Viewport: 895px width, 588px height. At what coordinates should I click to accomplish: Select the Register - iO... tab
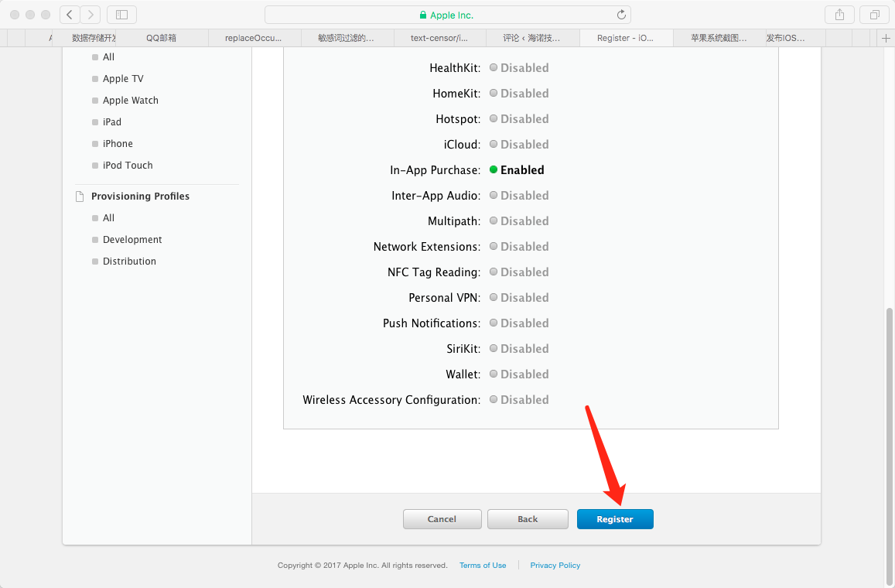click(x=626, y=38)
